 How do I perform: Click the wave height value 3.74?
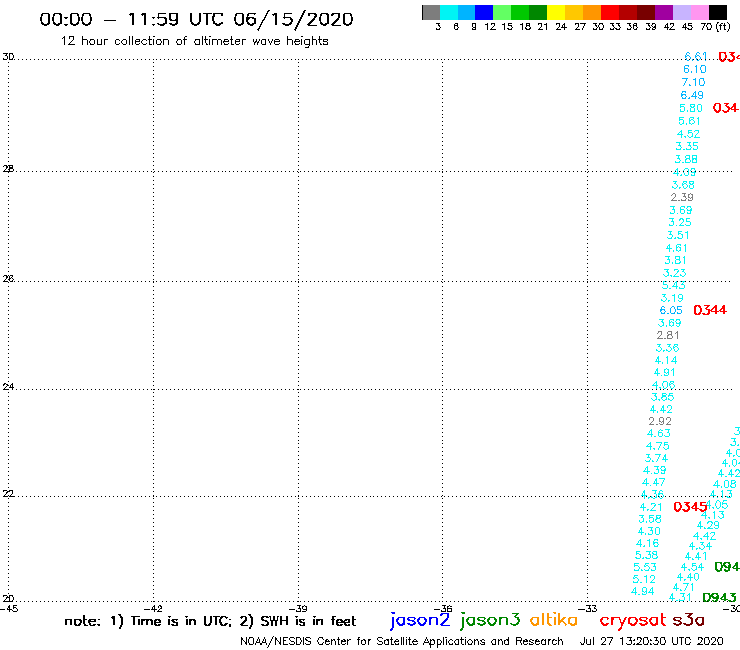point(656,458)
